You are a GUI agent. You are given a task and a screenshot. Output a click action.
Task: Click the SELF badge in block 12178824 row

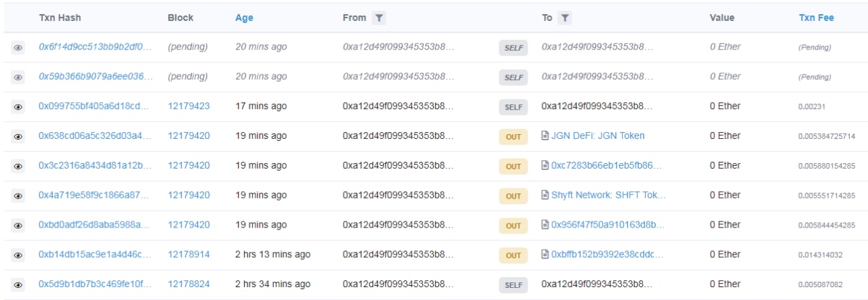(513, 285)
